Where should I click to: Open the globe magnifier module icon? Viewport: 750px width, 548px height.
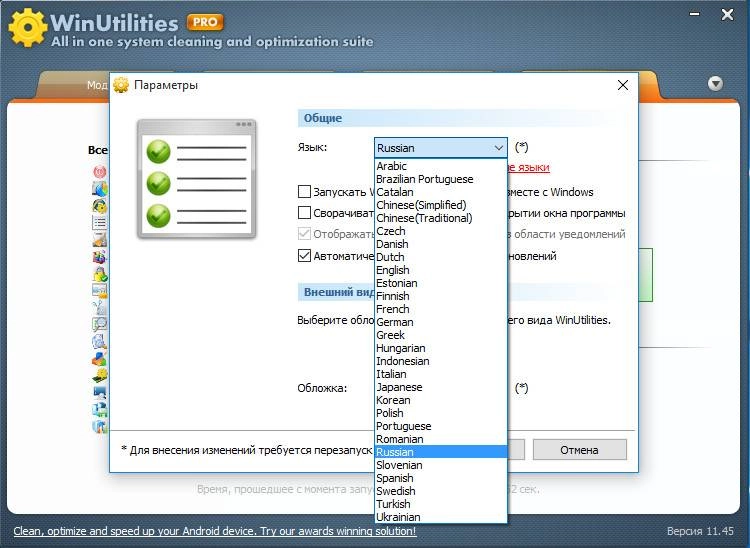99,341
